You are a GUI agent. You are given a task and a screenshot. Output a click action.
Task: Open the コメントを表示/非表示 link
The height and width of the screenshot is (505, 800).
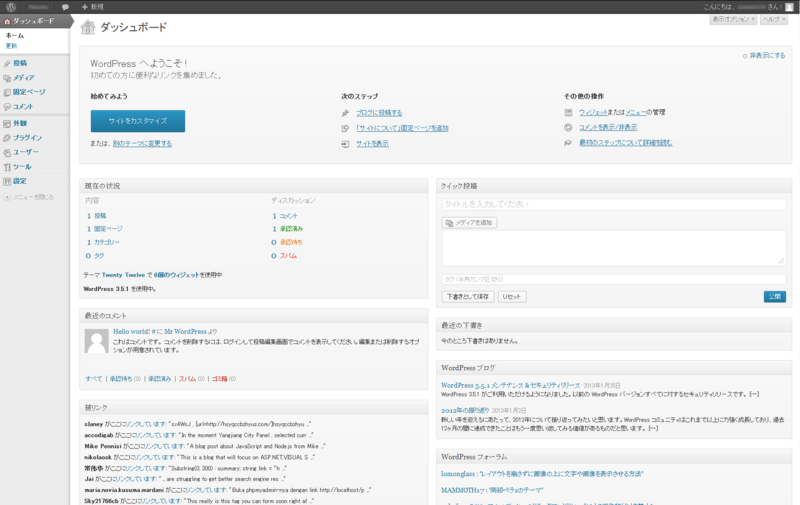[x=608, y=128]
